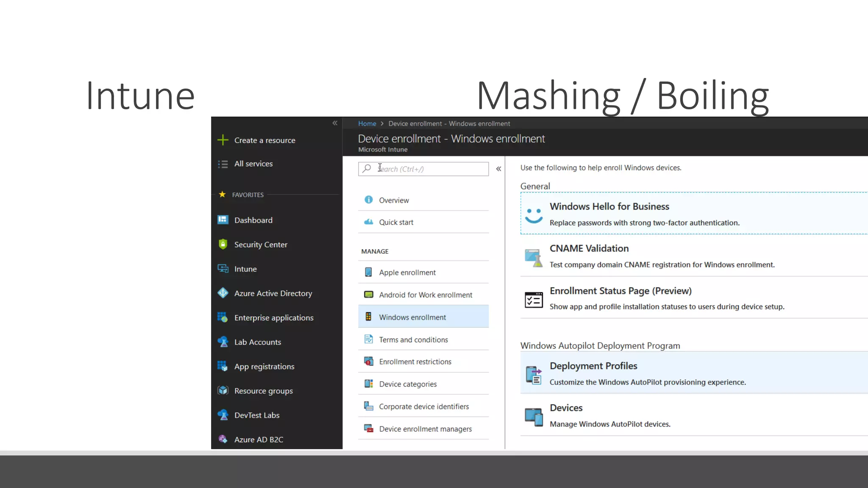Open All services label in sidebar
868x488 pixels.
pyautogui.click(x=253, y=164)
